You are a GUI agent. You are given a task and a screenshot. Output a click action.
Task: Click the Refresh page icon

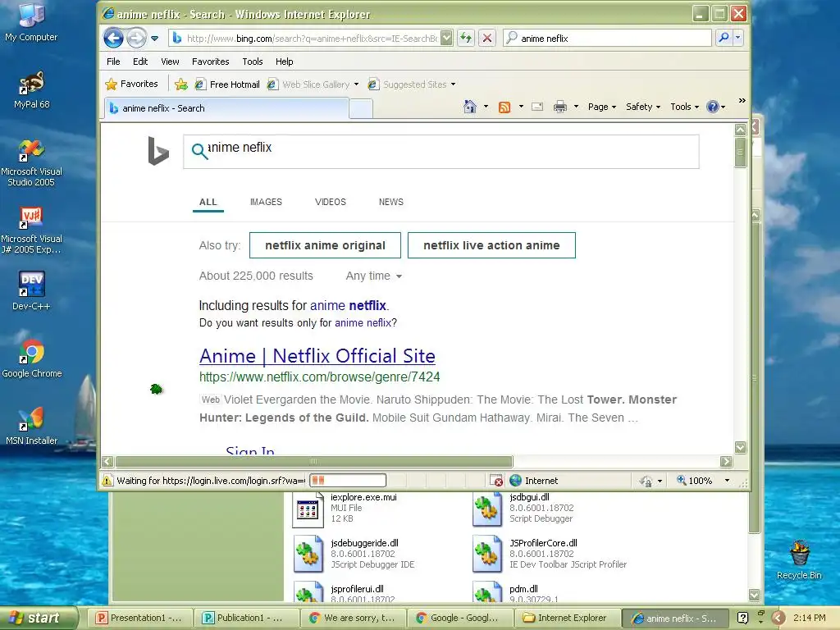[x=466, y=38]
